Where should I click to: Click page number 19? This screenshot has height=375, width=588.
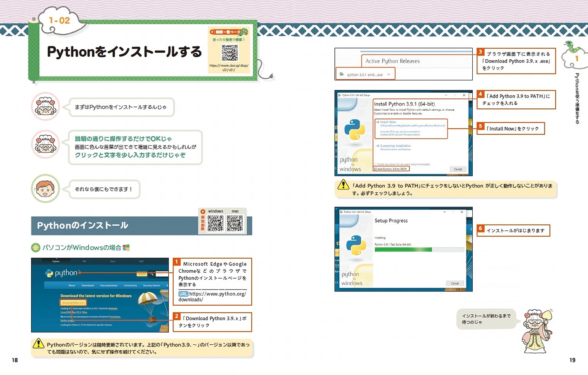tap(572, 360)
